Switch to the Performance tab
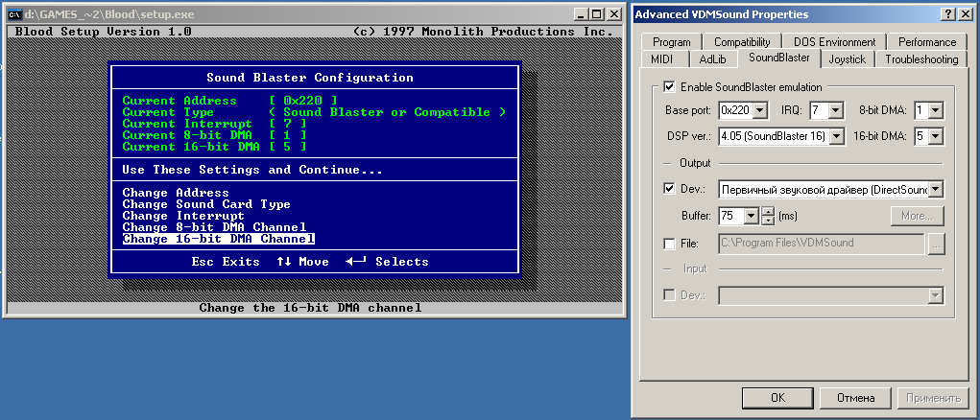This screenshot has height=420, width=980. [x=927, y=42]
